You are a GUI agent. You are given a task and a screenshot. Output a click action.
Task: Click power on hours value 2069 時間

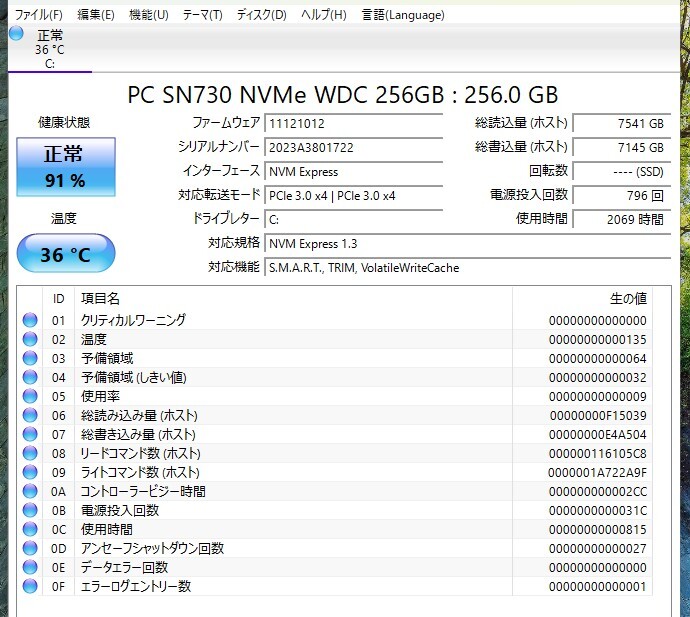point(621,220)
